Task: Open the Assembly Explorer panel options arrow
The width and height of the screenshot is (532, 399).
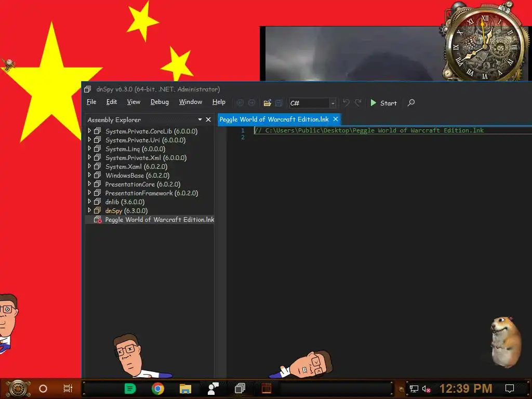Action: coord(200,119)
